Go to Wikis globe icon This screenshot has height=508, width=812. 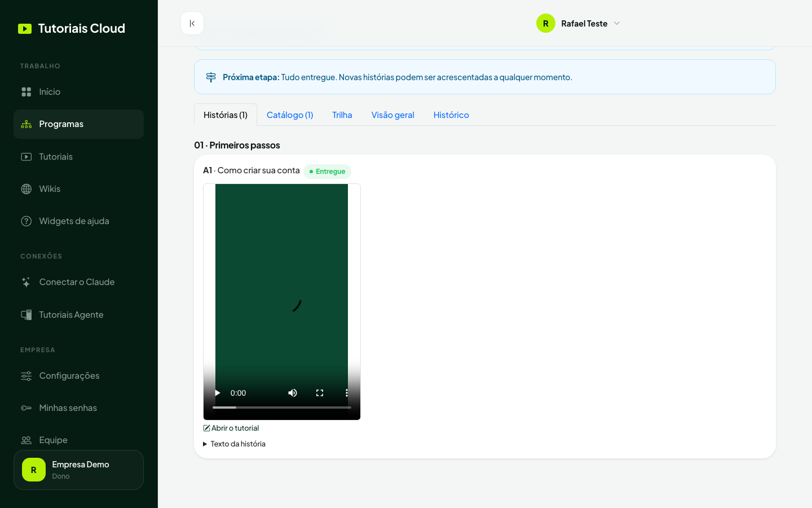pos(27,189)
